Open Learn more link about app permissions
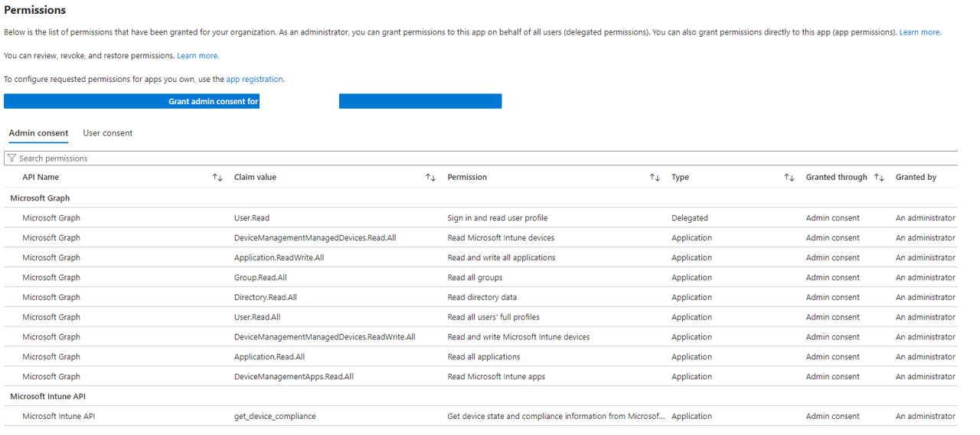 (x=920, y=32)
